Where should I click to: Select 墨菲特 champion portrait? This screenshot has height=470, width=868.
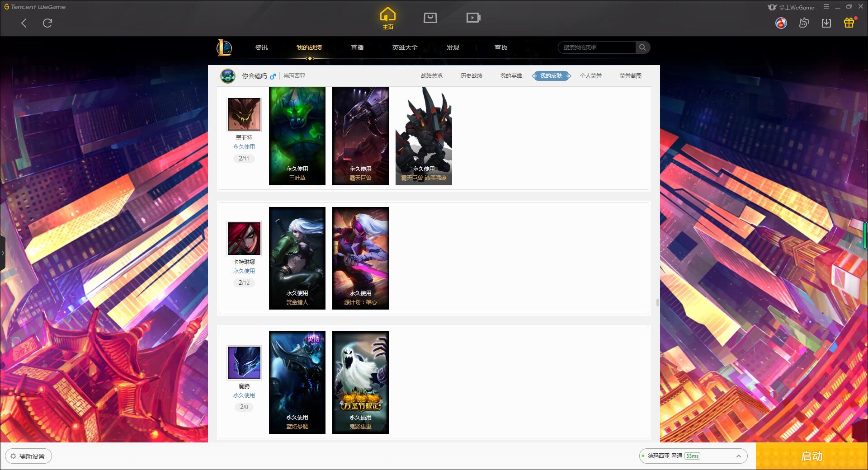(x=244, y=115)
